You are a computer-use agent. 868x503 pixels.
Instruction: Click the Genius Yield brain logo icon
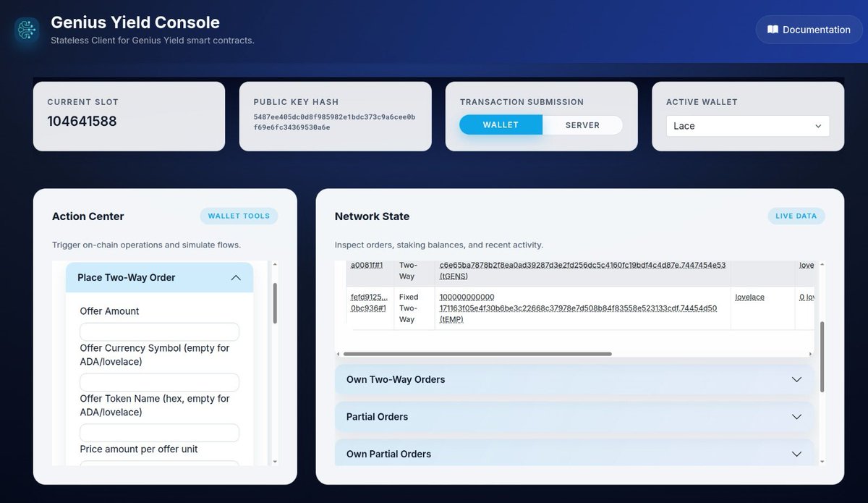(x=27, y=30)
